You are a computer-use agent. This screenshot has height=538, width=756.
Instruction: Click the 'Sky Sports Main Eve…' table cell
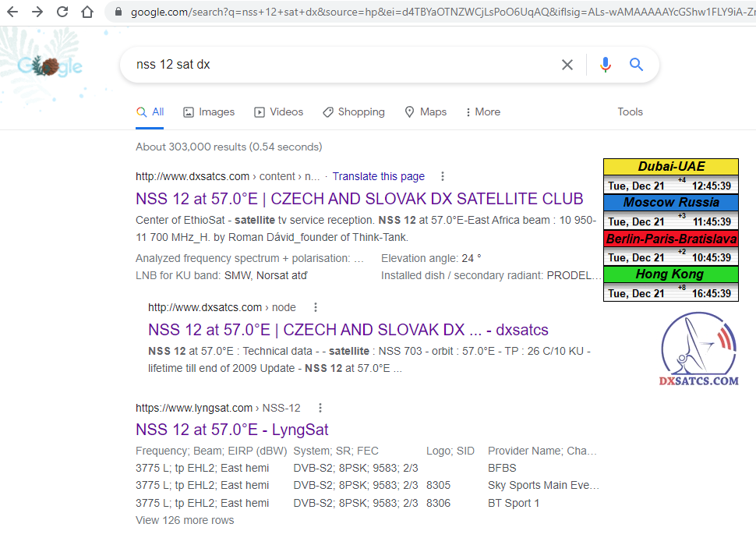coord(543,486)
